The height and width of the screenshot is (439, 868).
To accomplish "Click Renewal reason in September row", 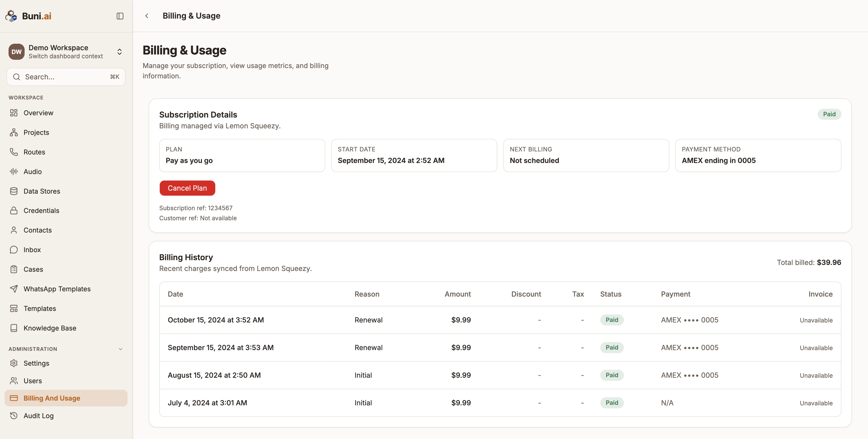I will [x=368, y=347].
